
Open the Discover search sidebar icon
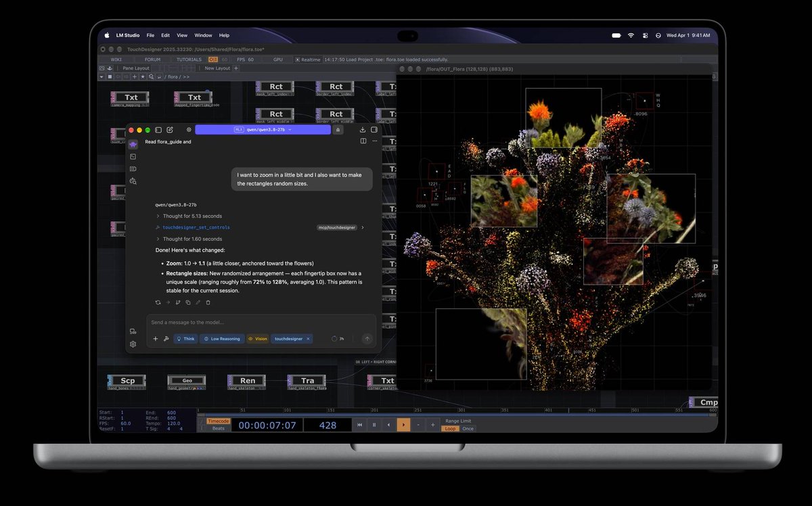coord(133,181)
